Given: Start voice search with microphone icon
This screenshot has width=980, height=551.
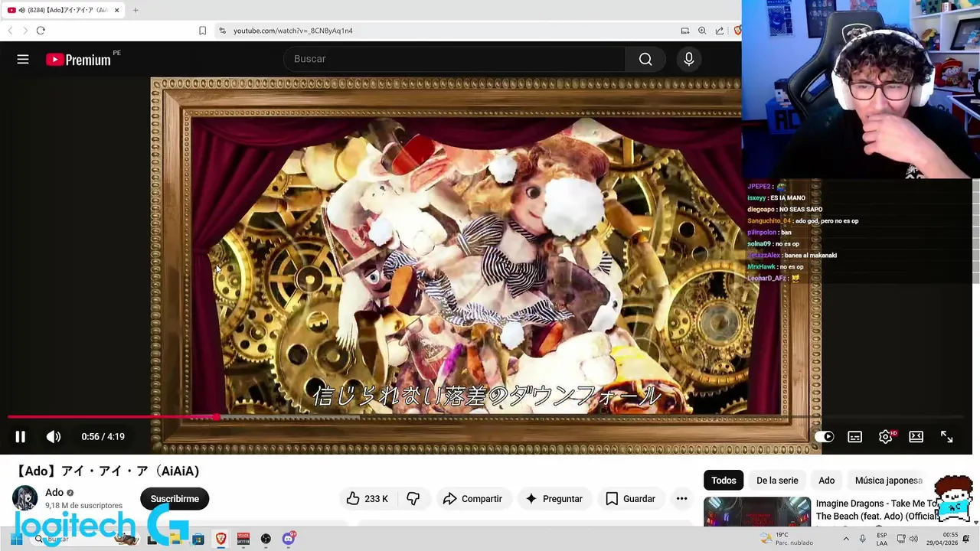Looking at the screenshot, I should (689, 59).
